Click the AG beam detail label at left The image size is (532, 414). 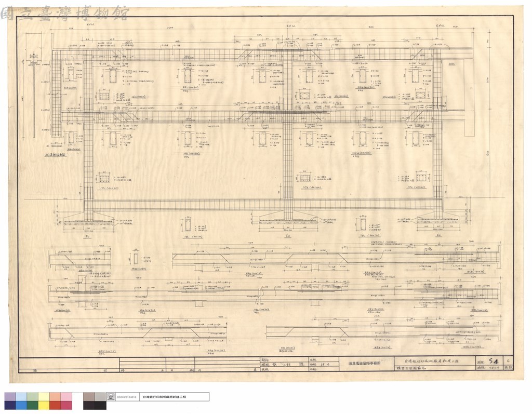56,154
